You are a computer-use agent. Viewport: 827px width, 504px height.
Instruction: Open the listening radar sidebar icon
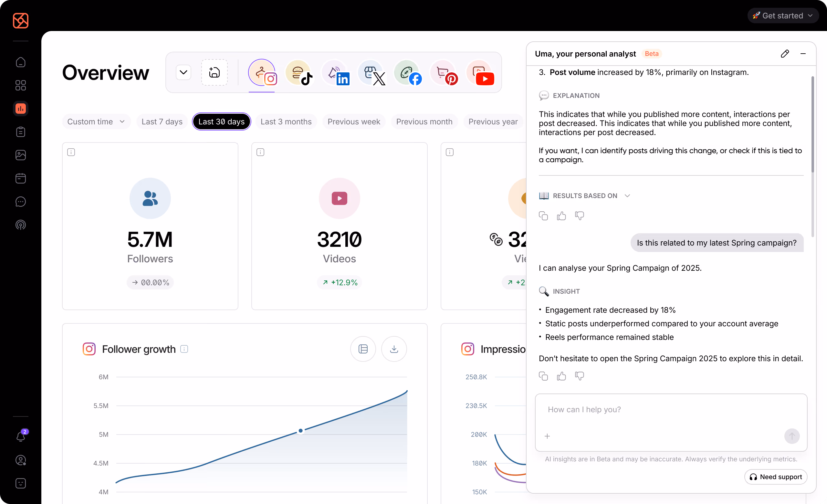[x=20, y=225]
